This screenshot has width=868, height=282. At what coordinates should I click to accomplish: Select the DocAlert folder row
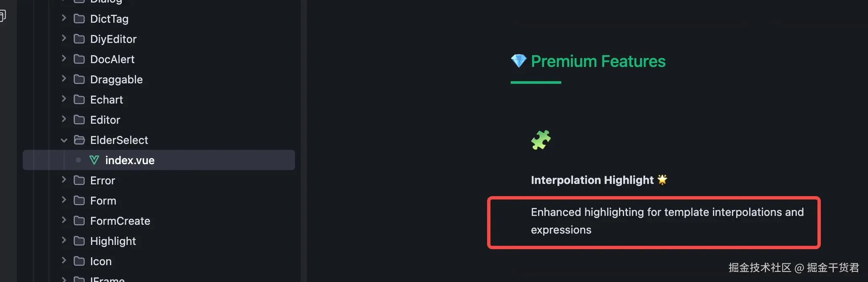click(x=112, y=59)
